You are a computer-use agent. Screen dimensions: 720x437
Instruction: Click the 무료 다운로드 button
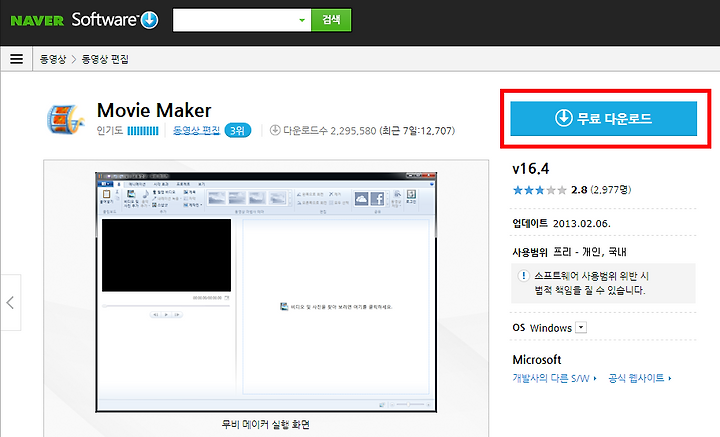603,118
